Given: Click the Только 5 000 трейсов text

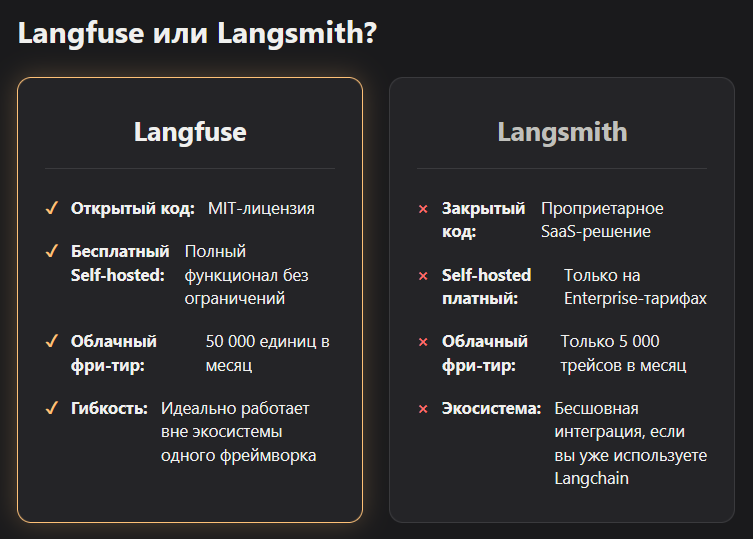Looking at the screenshot, I should (623, 353).
